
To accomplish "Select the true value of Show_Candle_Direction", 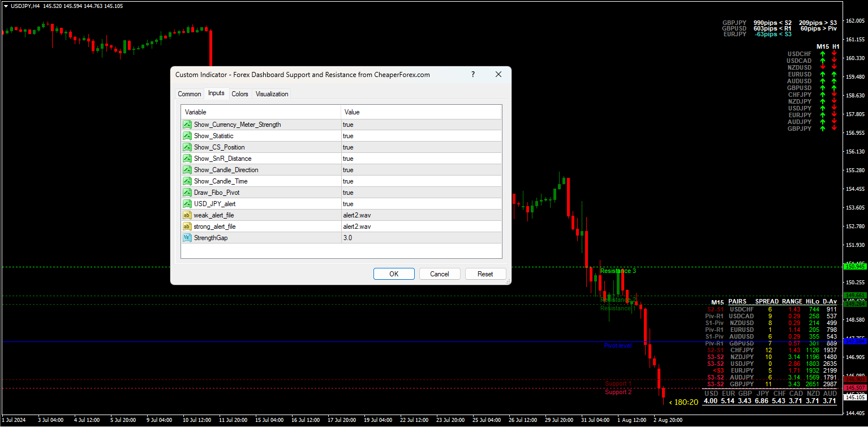I will coord(421,170).
